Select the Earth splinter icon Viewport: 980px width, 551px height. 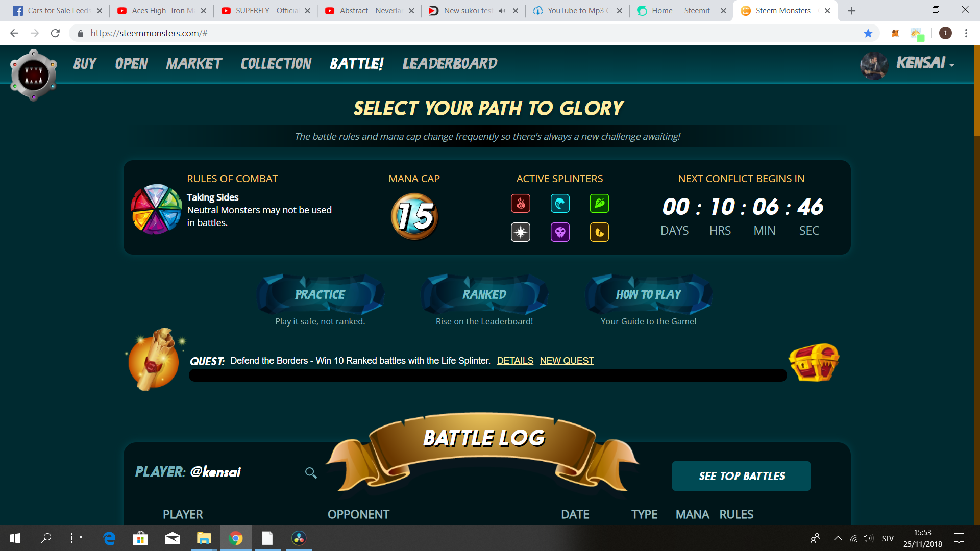tap(599, 203)
